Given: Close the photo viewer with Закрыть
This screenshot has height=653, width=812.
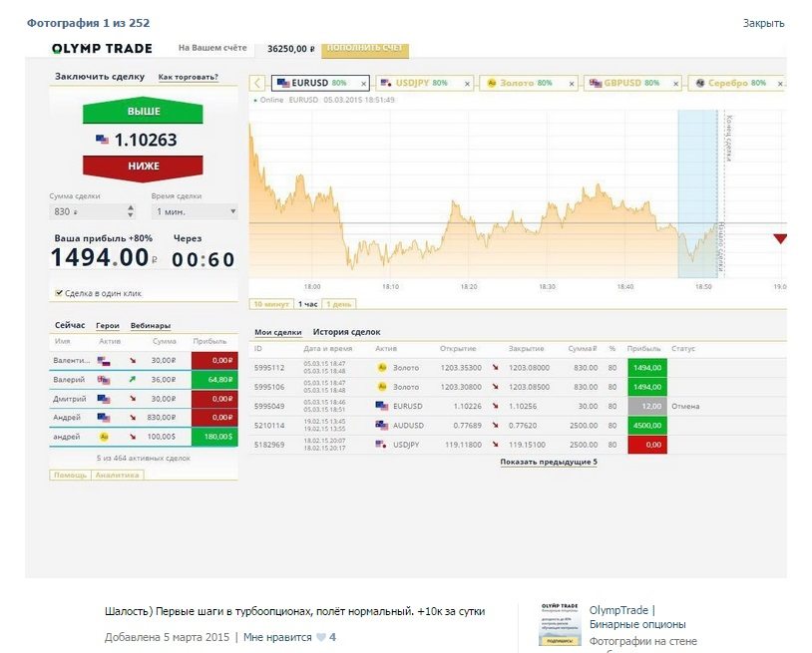Looking at the screenshot, I should coord(763,23).
